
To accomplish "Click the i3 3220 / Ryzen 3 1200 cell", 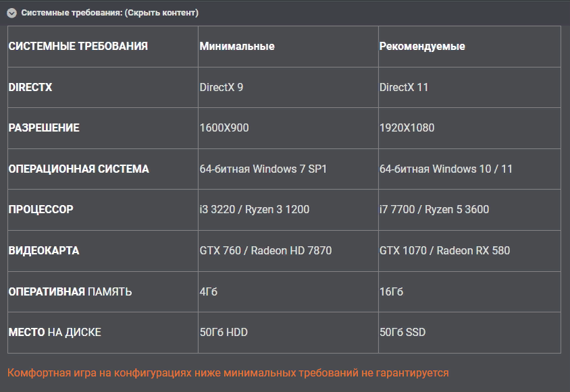I will pos(254,209).
